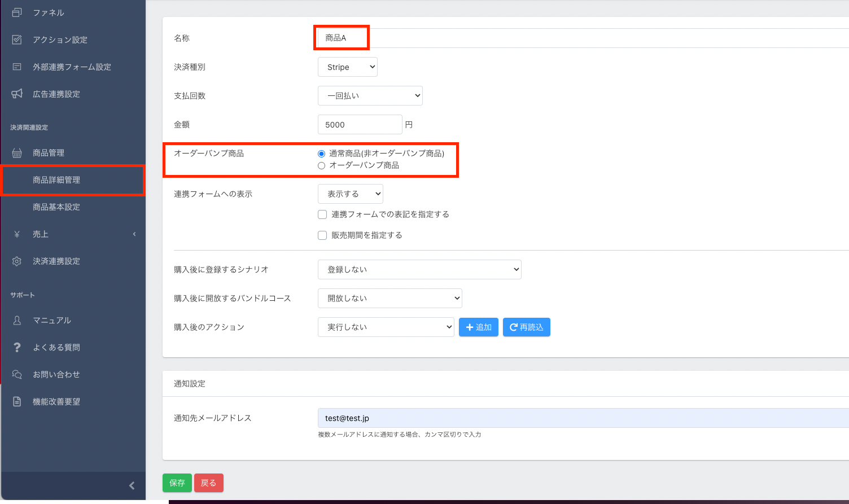The height and width of the screenshot is (504, 849).
Task: Click the question mark icon for よくある質問
Action: (x=17, y=347)
